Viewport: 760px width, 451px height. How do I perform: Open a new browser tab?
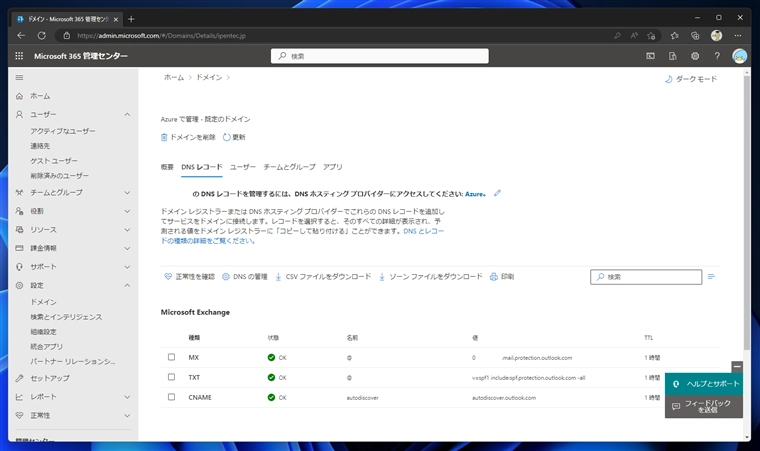[x=131, y=19]
